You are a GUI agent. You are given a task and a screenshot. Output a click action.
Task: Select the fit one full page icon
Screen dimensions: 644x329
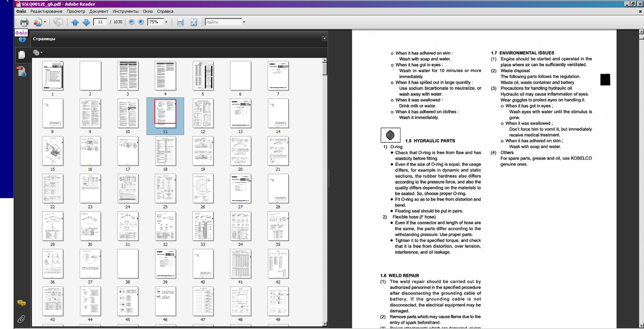click(193, 22)
